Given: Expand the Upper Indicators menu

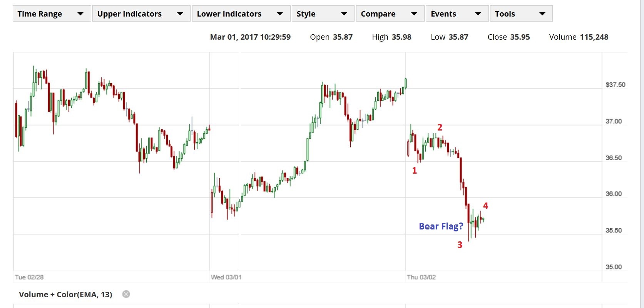Looking at the screenshot, I should (x=141, y=14).
